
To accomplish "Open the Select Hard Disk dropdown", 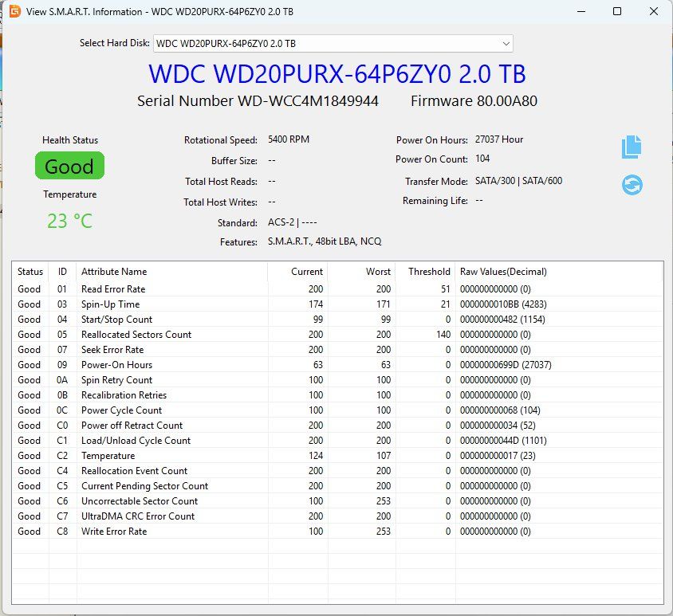I will (333, 43).
